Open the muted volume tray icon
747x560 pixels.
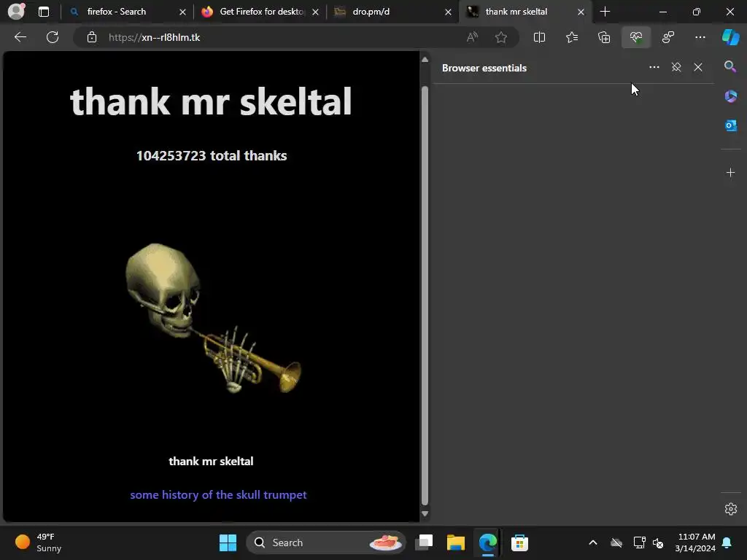pyautogui.click(x=659, y=542)
